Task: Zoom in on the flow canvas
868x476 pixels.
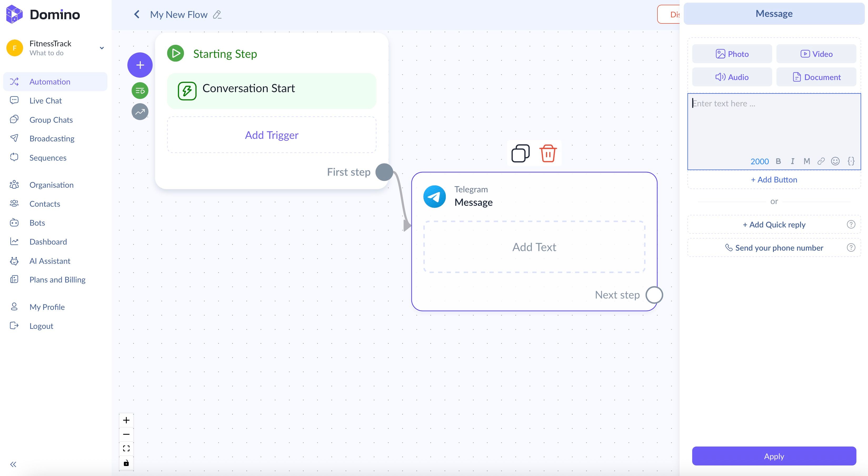Action: 126,420
